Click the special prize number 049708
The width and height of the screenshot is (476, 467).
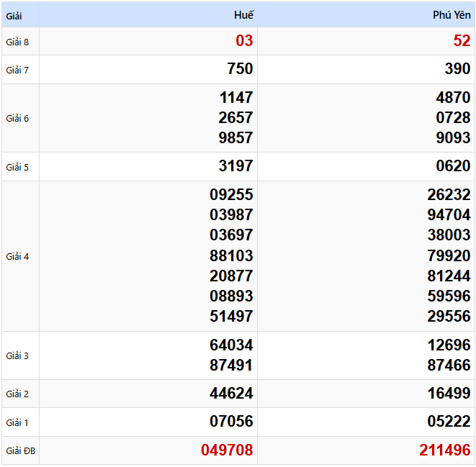tap(227, 451)
